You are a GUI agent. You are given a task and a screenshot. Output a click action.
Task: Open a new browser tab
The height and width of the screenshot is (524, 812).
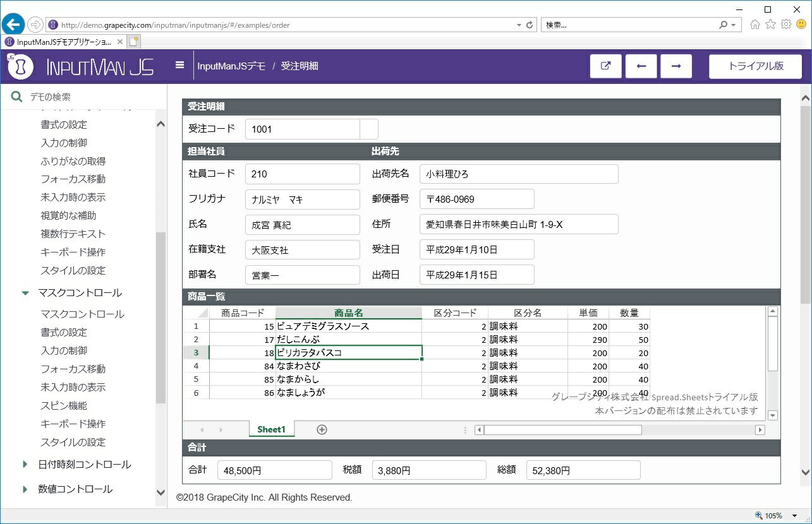tap(134, 42)
